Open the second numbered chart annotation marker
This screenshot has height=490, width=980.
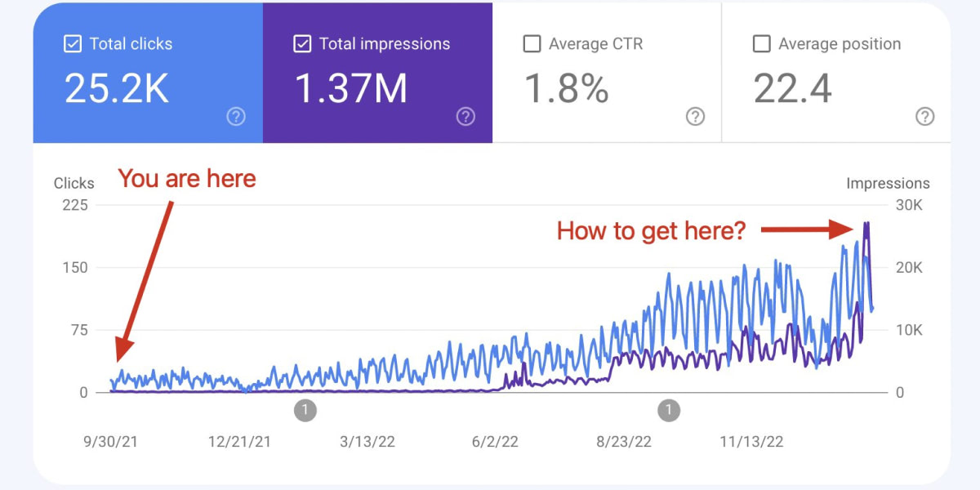pos(668,411)
